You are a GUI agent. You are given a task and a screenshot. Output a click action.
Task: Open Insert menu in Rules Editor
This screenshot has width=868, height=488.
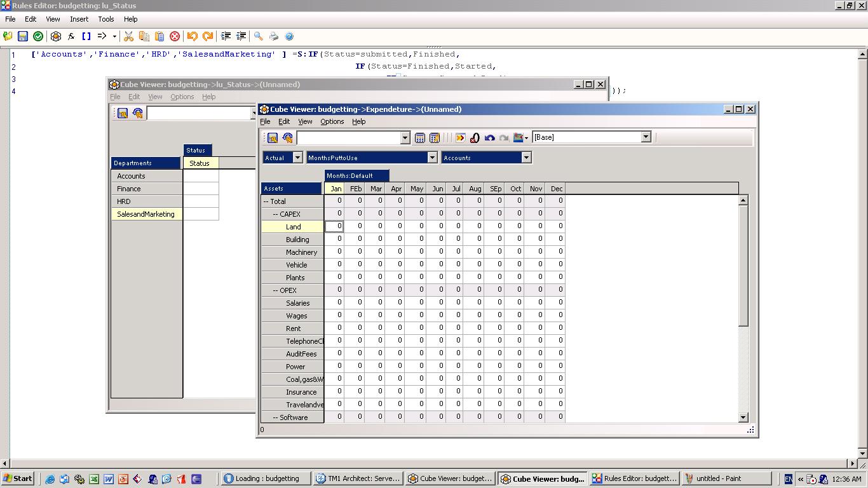pyautogui.click(x=79, y=19)
